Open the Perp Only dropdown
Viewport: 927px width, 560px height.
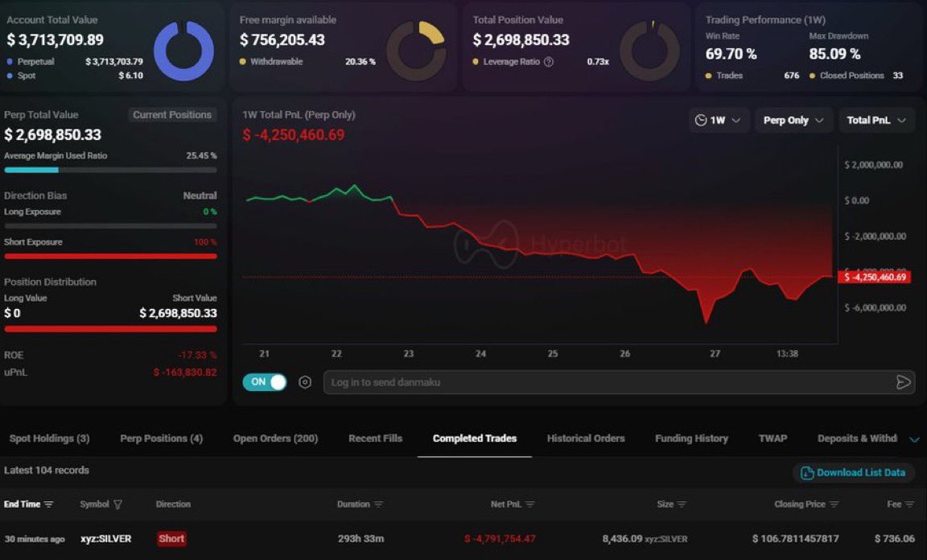[x=793, y=120]
